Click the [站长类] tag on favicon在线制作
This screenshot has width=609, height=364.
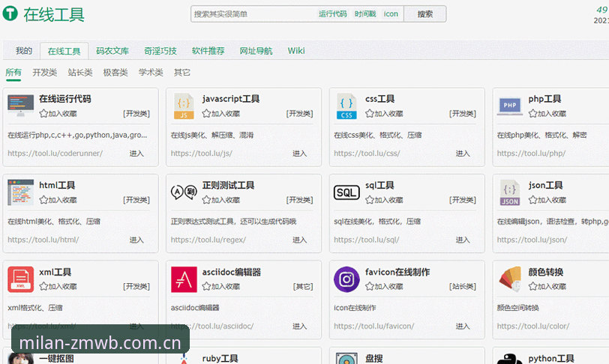pyautogui.click(x=463, y=286)
